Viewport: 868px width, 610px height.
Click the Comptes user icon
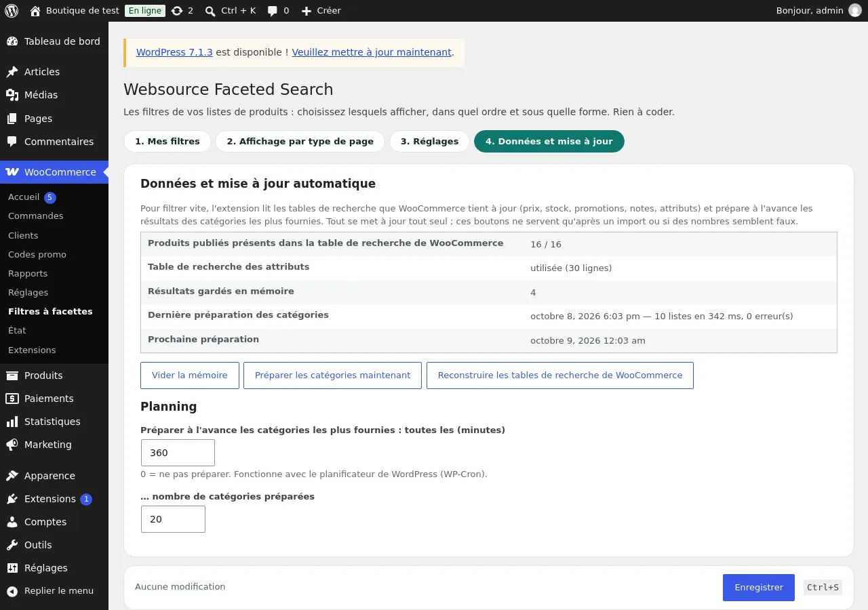[x=12, y=522]
